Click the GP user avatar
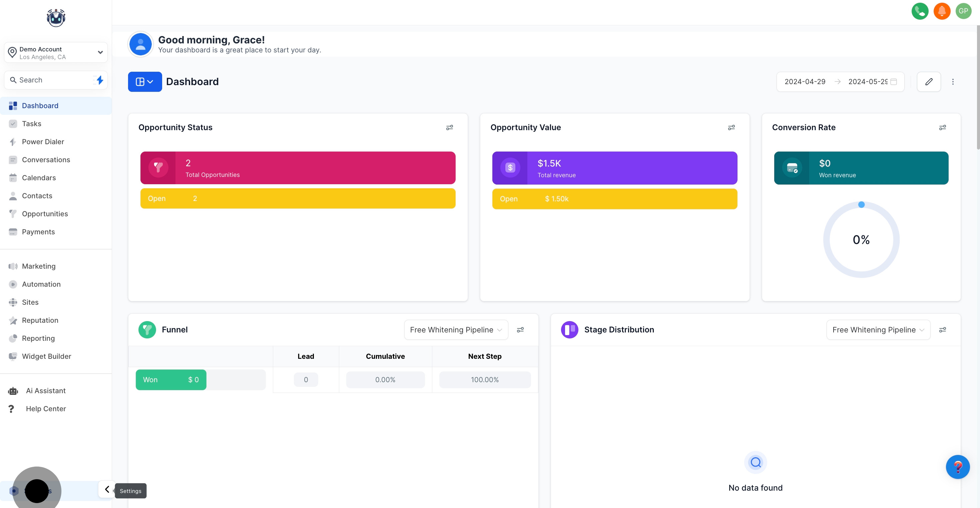Screen dimensions: 980x508 (x=963, y=11)
